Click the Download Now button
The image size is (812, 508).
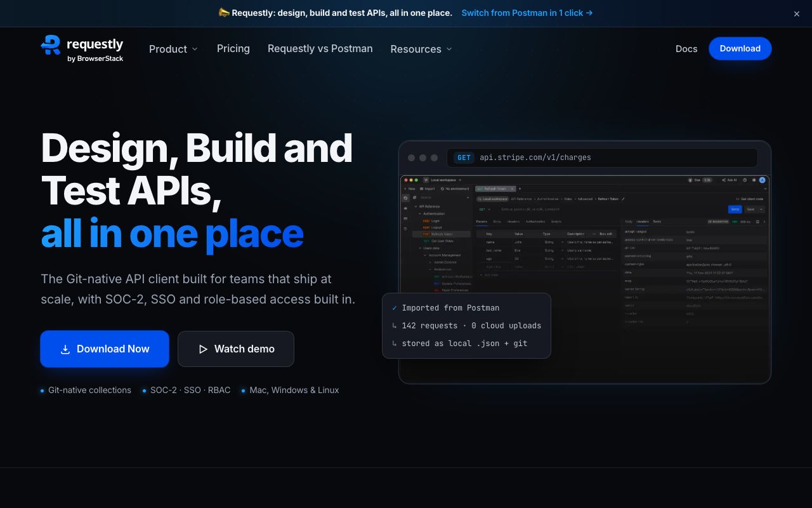(105, 349)
